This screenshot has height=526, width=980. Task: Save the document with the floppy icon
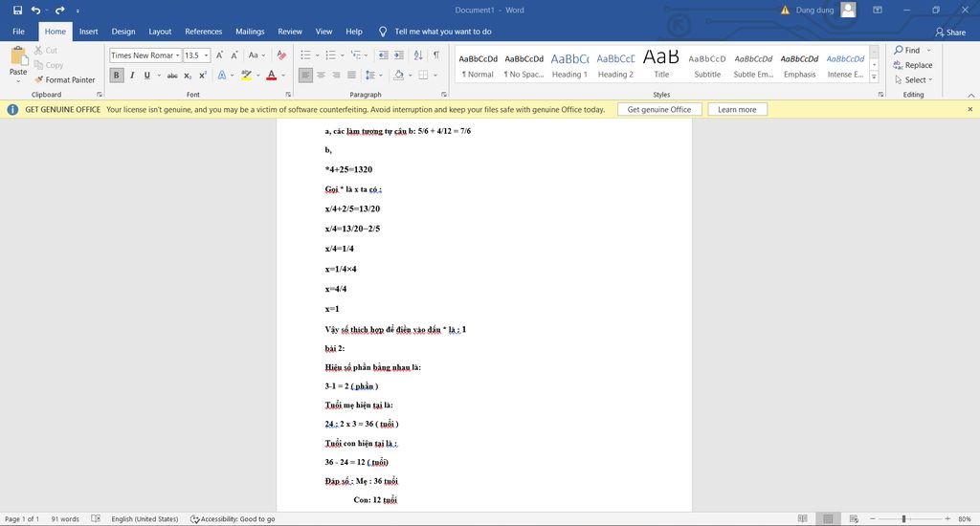(17, 10)
